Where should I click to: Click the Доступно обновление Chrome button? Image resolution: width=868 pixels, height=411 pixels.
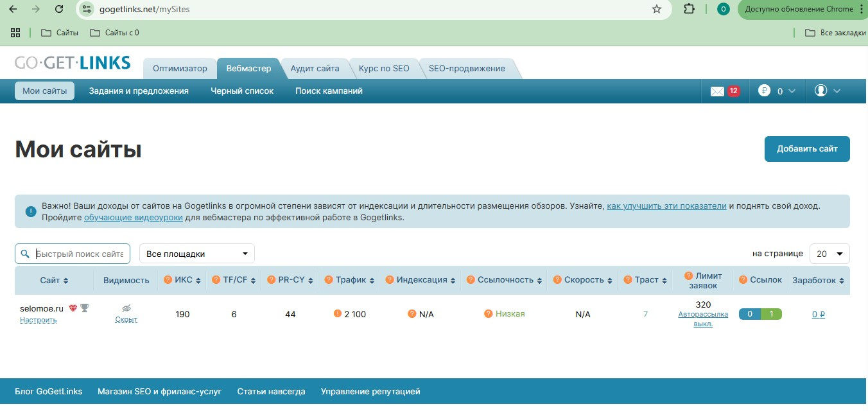tap(799, 9)
